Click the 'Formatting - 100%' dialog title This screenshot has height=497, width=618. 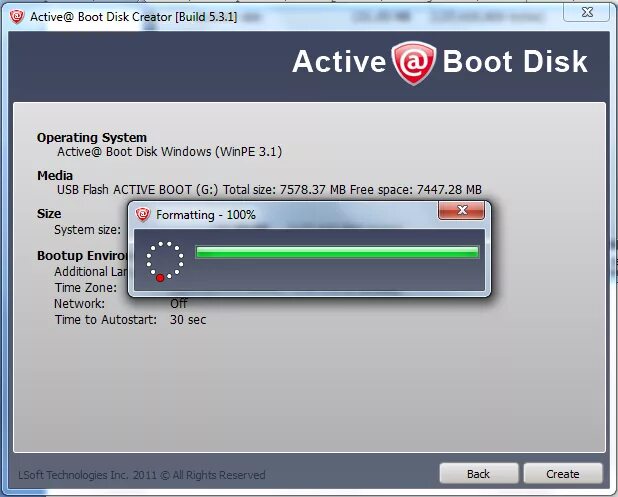(206, 215)
